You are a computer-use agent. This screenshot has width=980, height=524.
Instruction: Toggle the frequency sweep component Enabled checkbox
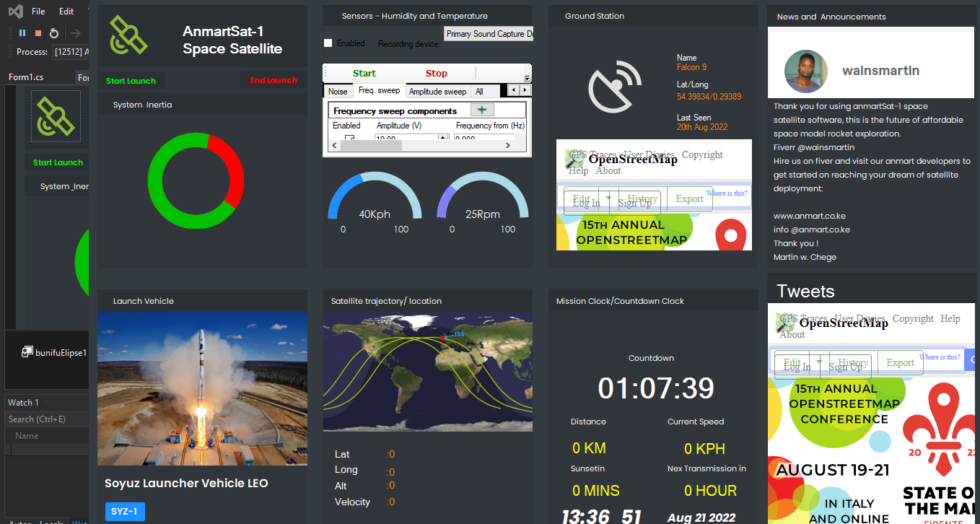(x=349, y=138)
